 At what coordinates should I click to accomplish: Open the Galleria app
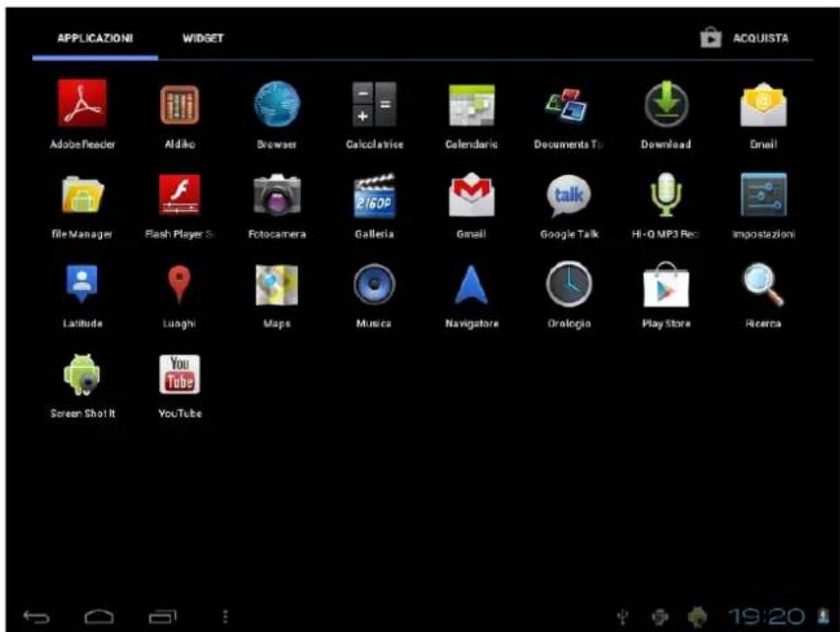374,195
